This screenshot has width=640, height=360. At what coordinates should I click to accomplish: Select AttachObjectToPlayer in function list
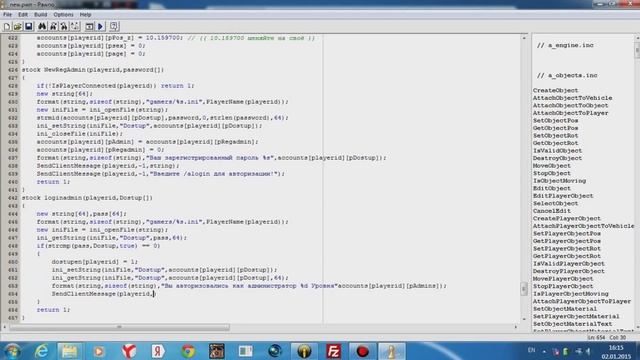click(x=570, y=113)
